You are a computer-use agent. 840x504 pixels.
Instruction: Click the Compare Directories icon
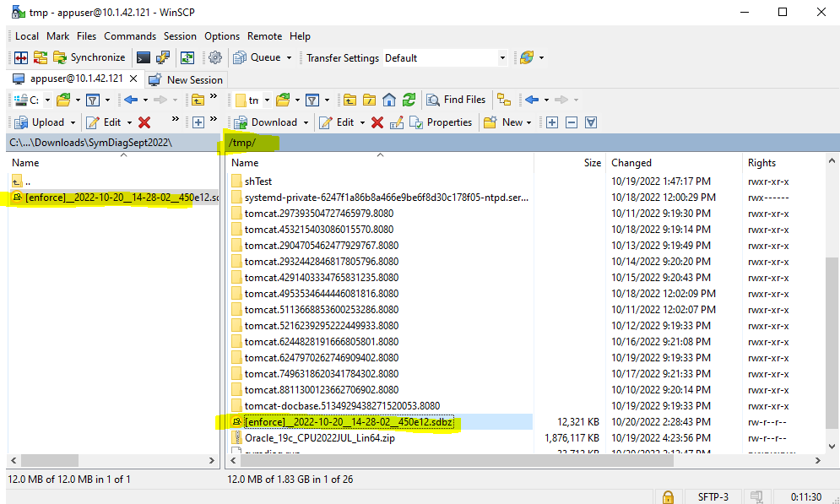point(21,57)
